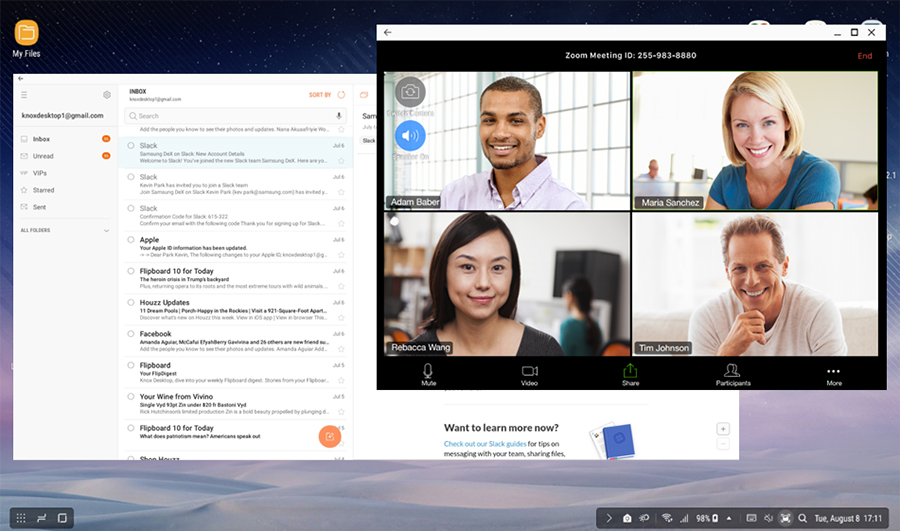Open the More menu in Zoom
This screenshot has width=900, height=531.
(833, 374)
